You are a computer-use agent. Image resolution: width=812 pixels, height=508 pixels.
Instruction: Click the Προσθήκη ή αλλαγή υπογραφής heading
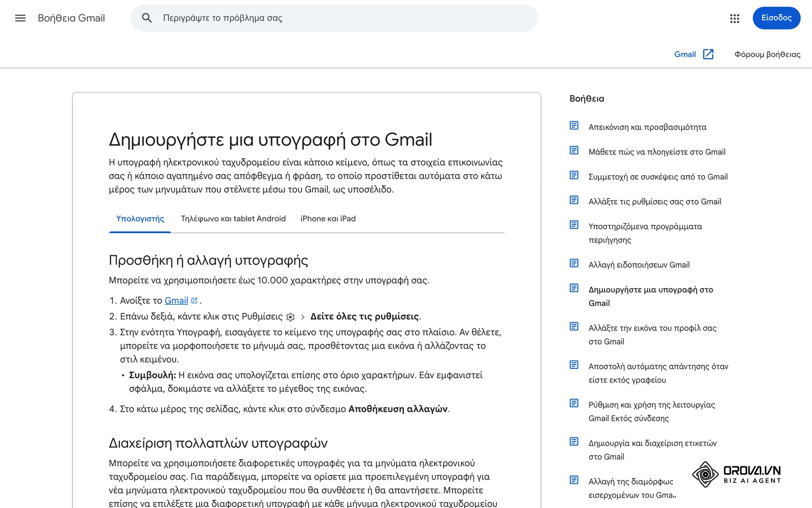[208, 261]
